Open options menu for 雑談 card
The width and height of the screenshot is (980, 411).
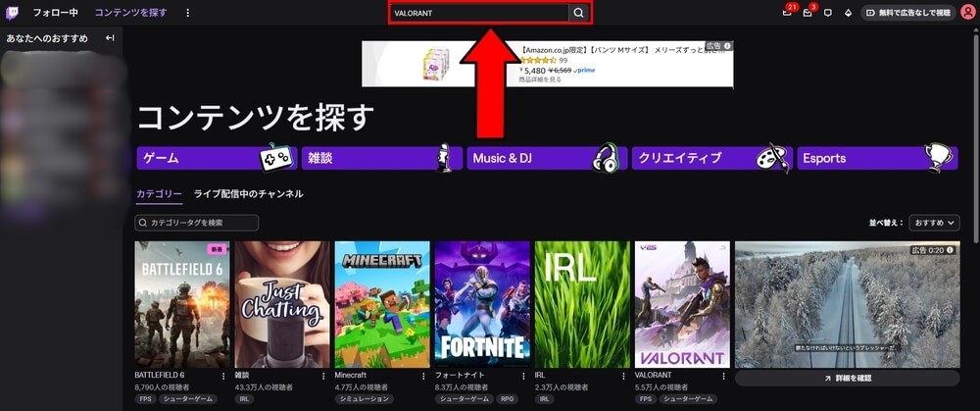[323, 376]
